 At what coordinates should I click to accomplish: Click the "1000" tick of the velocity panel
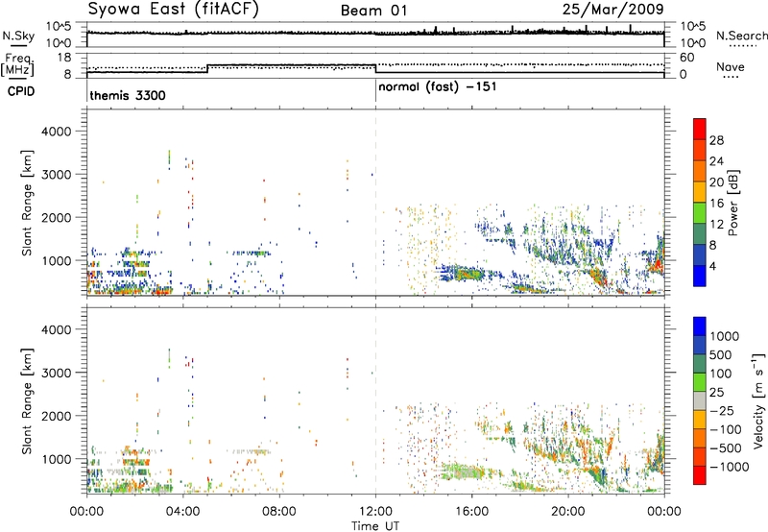point(57,459)
